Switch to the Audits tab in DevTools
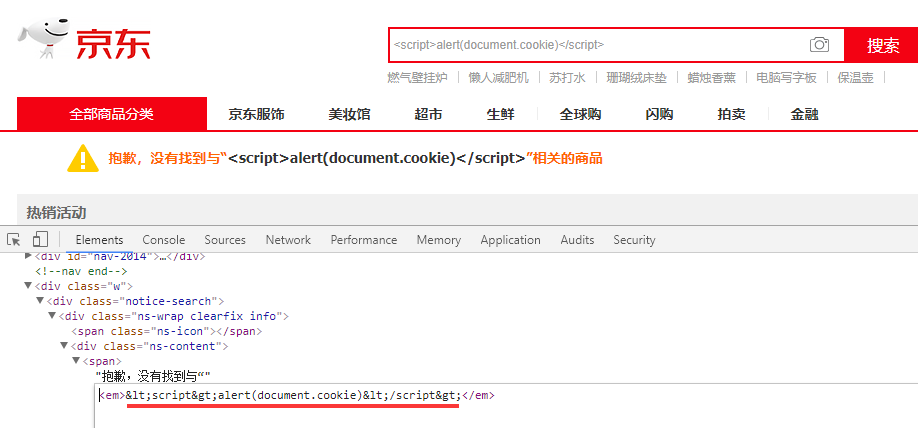This screenshot has width=918, height=428. (x=577, y=239)
